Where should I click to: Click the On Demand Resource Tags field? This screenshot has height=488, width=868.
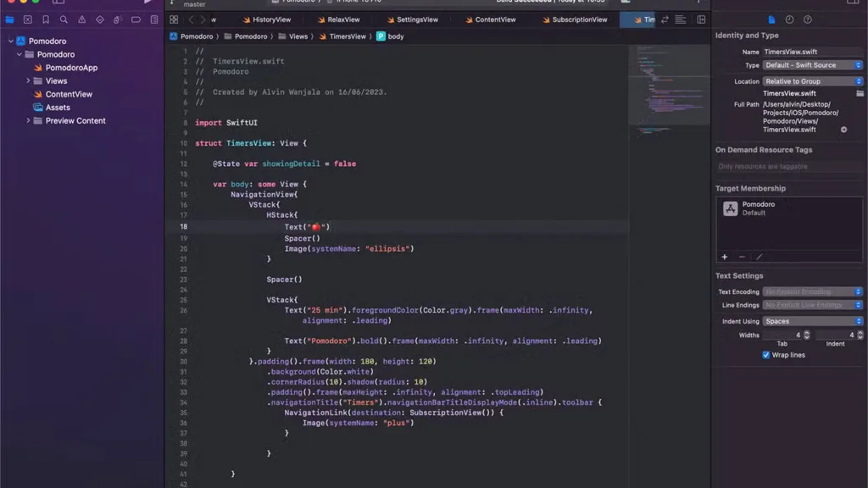click(x=789, y=166)
